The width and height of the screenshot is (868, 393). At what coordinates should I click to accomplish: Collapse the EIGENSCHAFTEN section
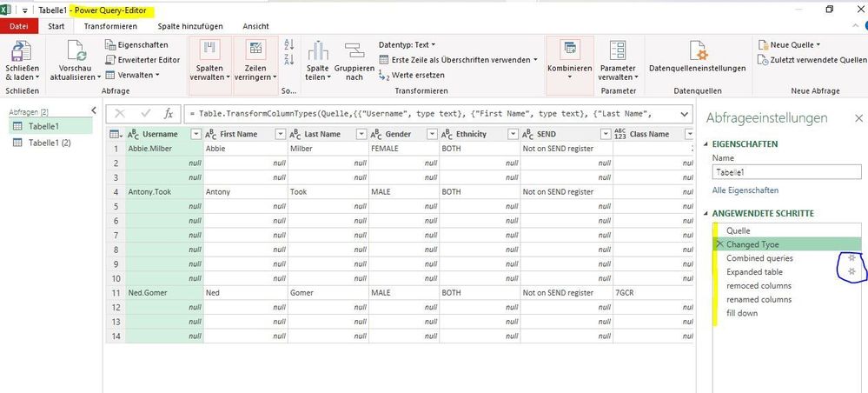(706, 144)
